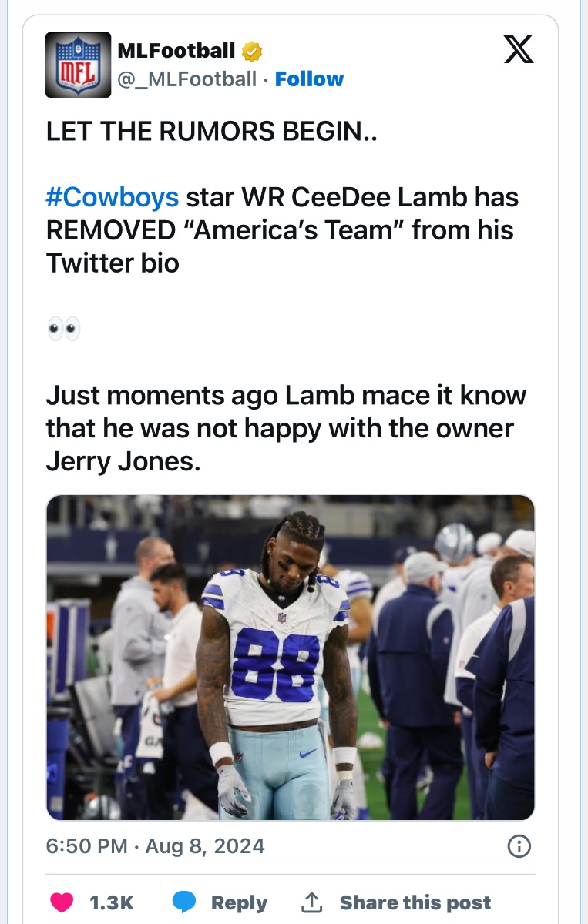Click the LET THE RUMORS BEGIN text
This screenshot has height=924, width=588.
(211, 132)
